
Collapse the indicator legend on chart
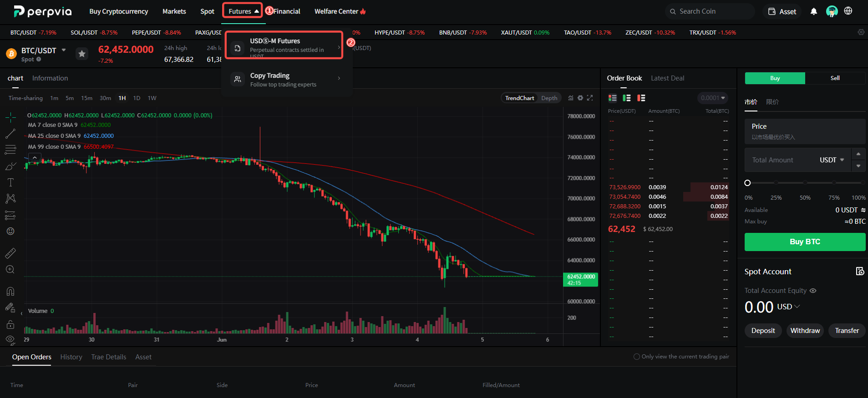click(x=35, y=158)
